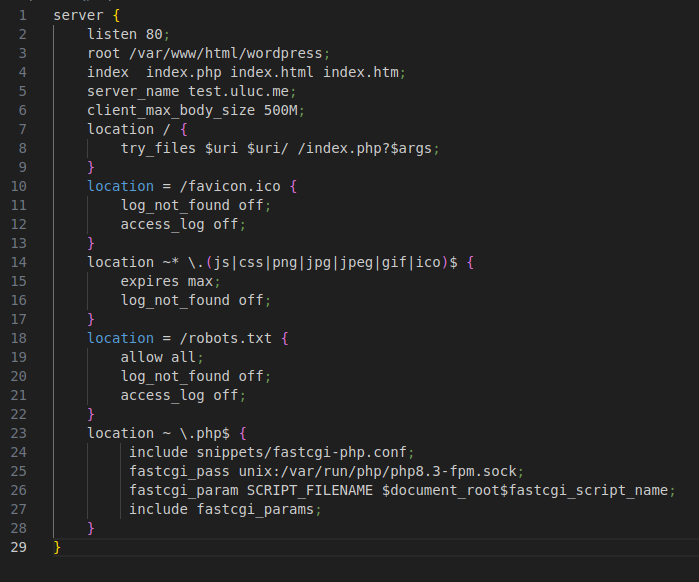This screenshot has height=582, width=699.
Task: Click the path '/var/www/html/wordpress'
Action: coord(226,54)
